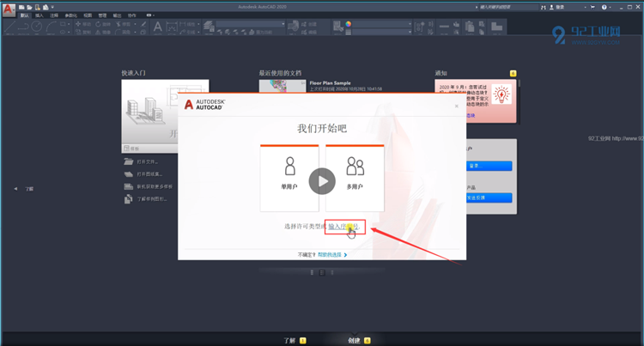Expand the Trim tool dropdown arrow
Viewport: 644px width, 346px height.
[x=135, y=24]
